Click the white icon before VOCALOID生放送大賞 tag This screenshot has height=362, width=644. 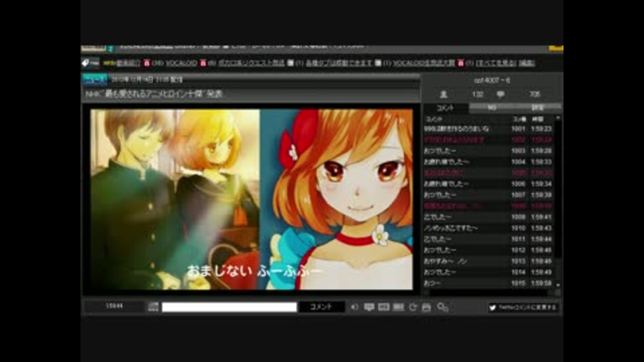[x=378, y=63]
